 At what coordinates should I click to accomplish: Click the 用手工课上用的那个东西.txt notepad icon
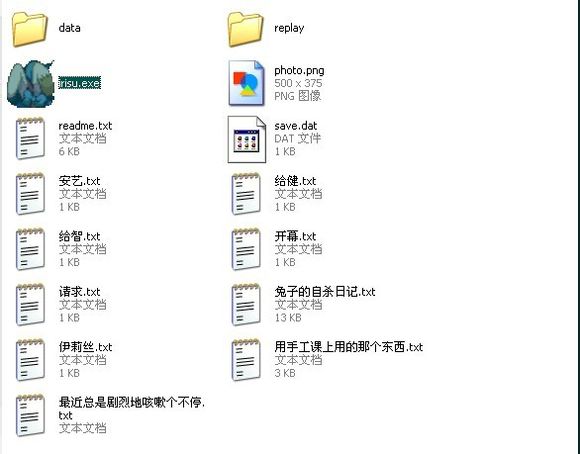[x=246, y=360]
